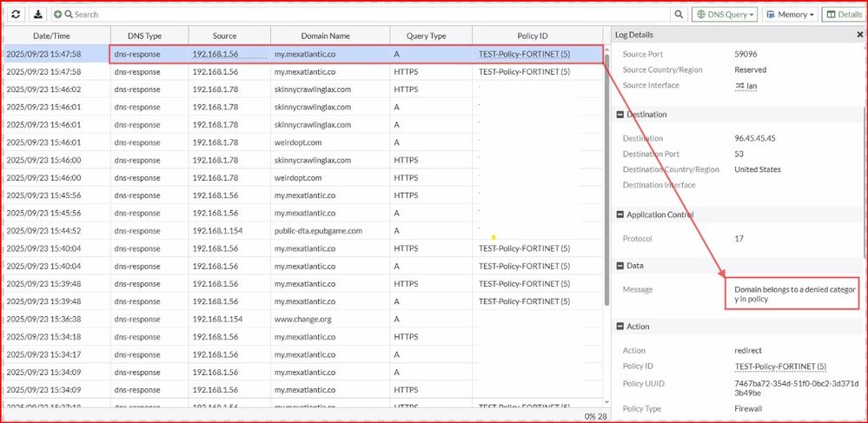Click the Reserved source country value
This screenshot has width=868, height=423.
click(750, 69)
